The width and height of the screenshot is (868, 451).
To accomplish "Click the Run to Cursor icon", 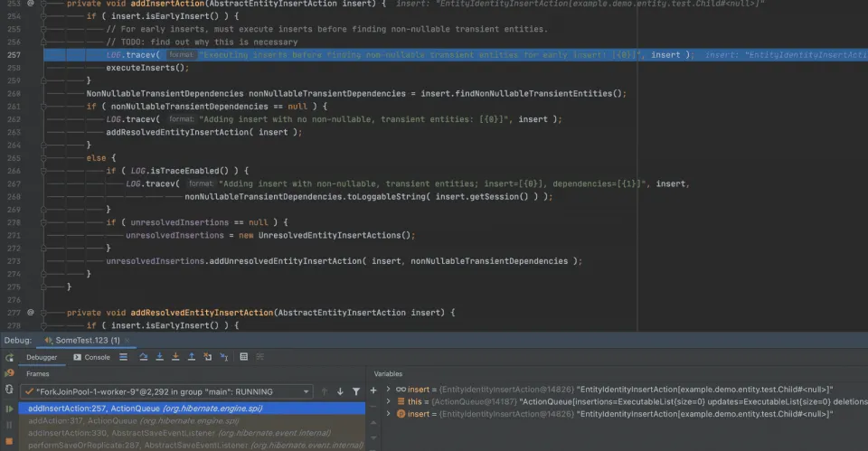I will click(224, 357).
